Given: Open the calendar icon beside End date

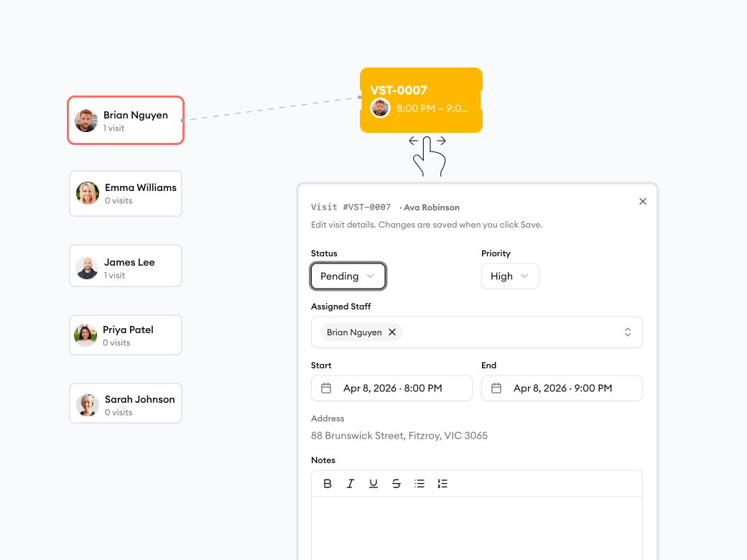Looking at the screenshot, I should pos(497,388).
